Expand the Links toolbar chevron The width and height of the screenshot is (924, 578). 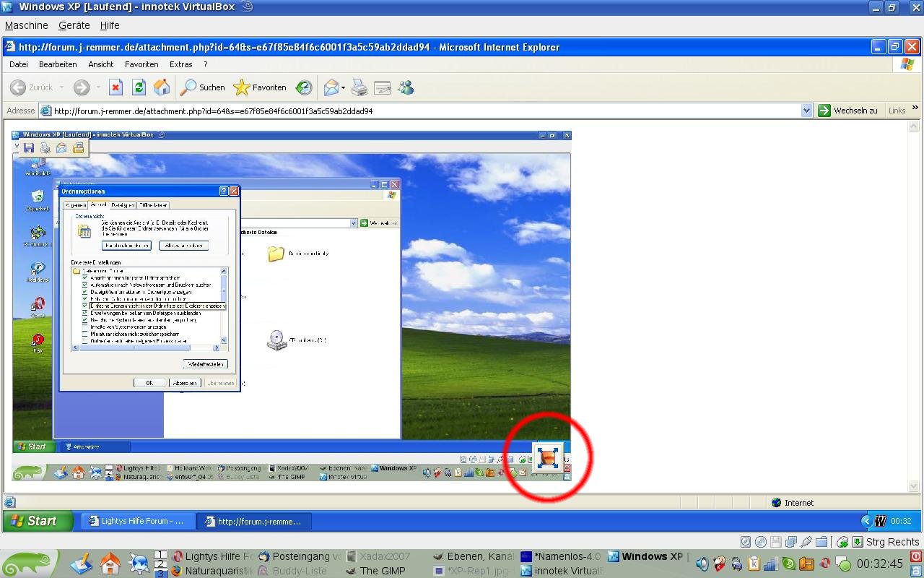coord(915,108)
